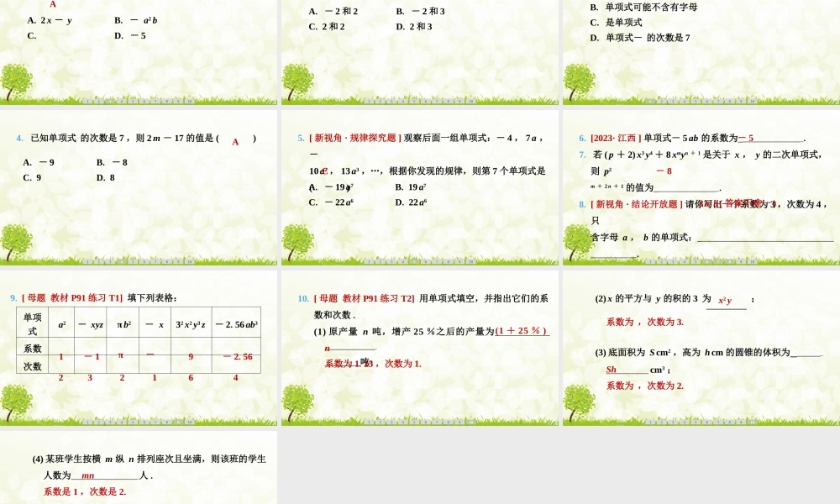Screen dimensions: 840x504
Task: Click the red tag '[母题 教材P91练习T2]'
Action: click(x=365, y=298)
